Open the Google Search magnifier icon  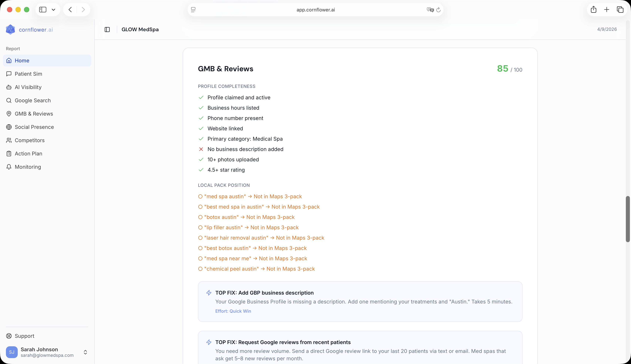[x=9, y=100]
